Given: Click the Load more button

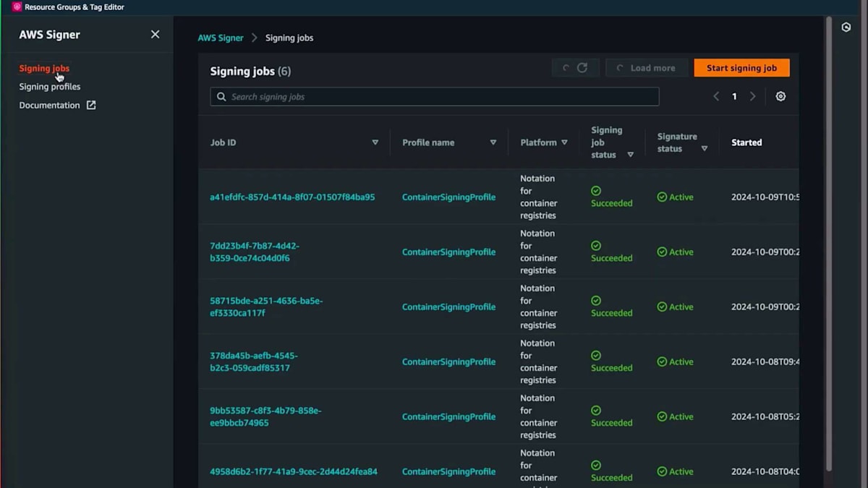Looking at the screenshot, I should (x=647, y=68).
